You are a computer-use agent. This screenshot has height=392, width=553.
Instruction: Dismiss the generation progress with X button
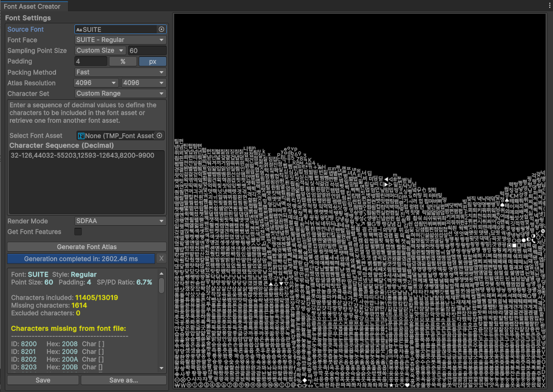pos(161,259)
